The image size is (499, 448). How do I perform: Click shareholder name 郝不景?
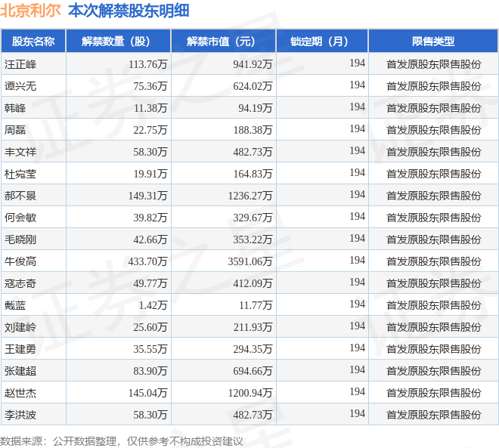pyautogui.click(x=20, y=196)
